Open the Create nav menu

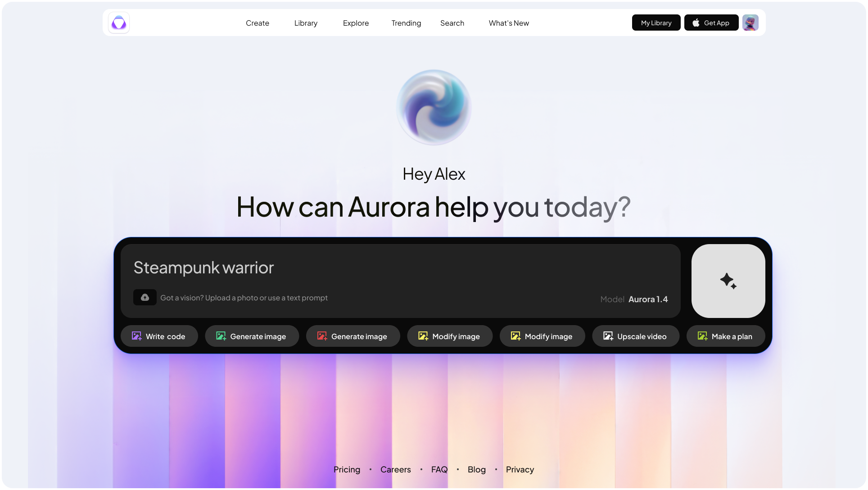pyautogui.click(x=257, y=23)
